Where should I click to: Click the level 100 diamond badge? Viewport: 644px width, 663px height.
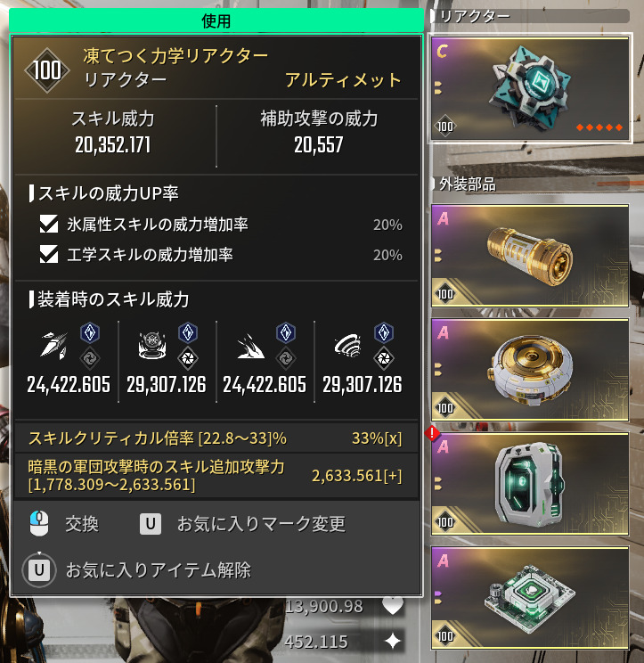click(47, 70)
